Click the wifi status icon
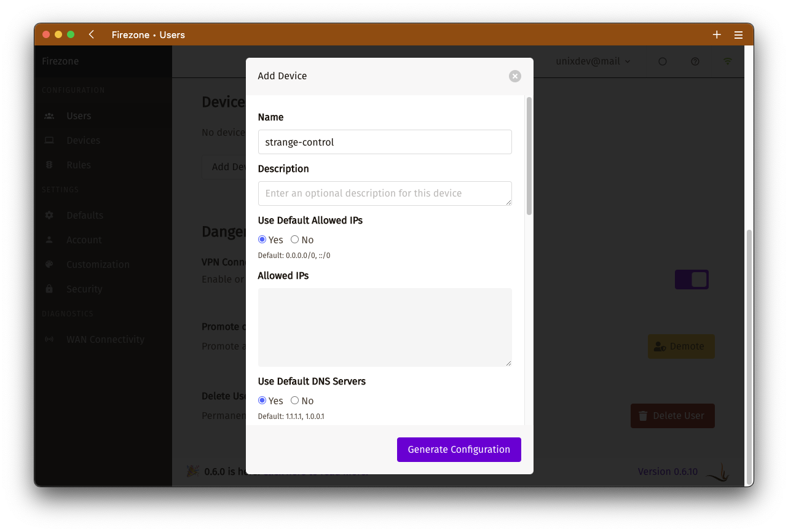 728,61
